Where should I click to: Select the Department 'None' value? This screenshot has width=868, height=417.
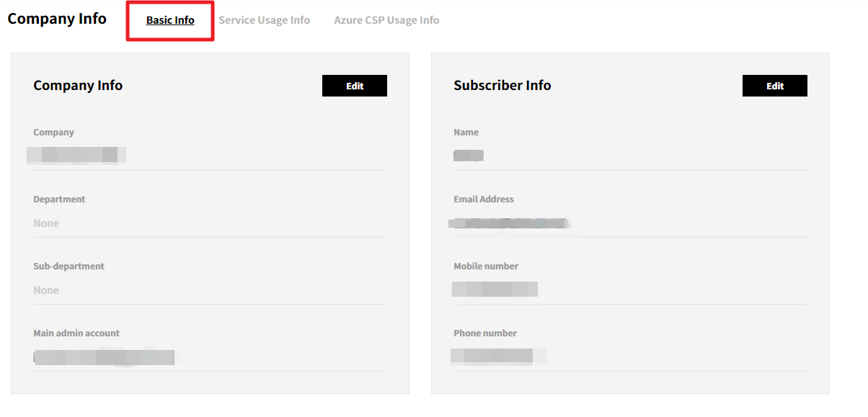coord(46,223)
